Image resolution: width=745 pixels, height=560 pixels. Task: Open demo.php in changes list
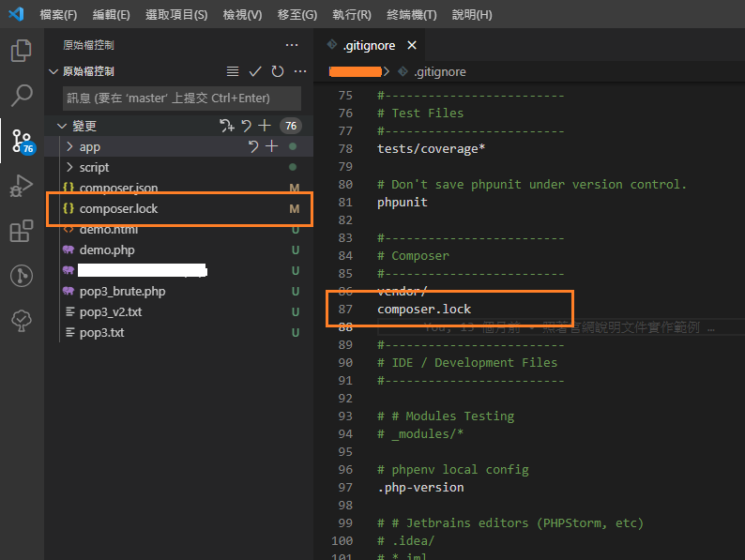(107, 250)
